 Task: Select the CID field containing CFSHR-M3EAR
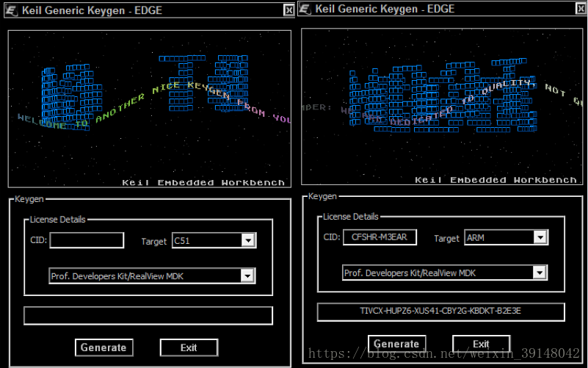point(380,237)
